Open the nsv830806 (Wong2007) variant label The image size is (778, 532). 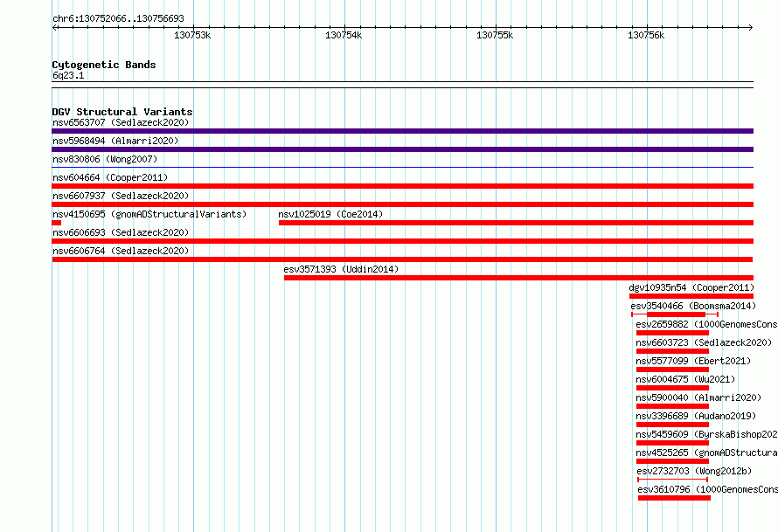click(x=105, y=159)
